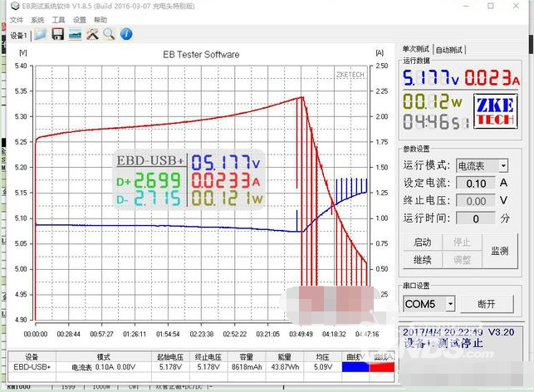Click the 8618mAh capacity cell
This screenshot has width=534, height=392.
pyautogui.click(x=247, y=367)
